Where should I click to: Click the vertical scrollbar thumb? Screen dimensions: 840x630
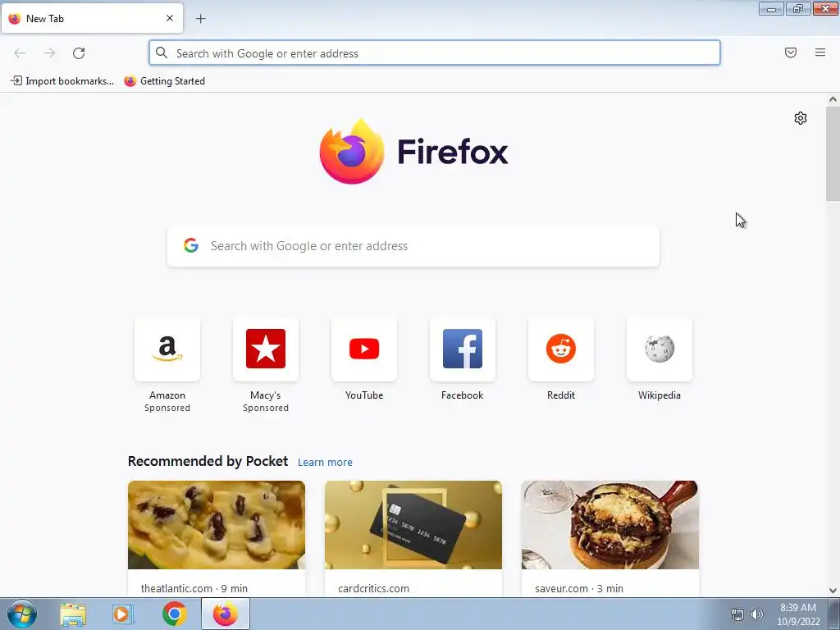click(x=833, y=153)
